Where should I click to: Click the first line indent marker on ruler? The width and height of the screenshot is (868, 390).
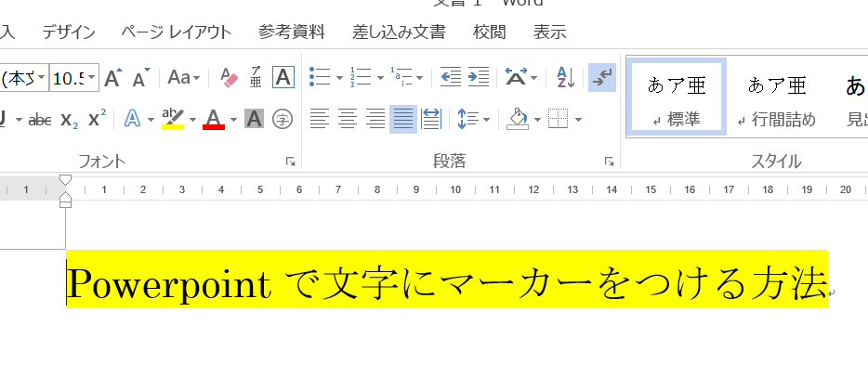pos(65,180)
